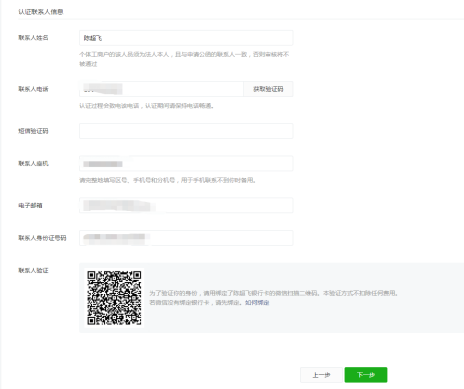Click the 联系人身份证号码 ID number field
This screenshot has height=389, width=464.
pos(186,238)
